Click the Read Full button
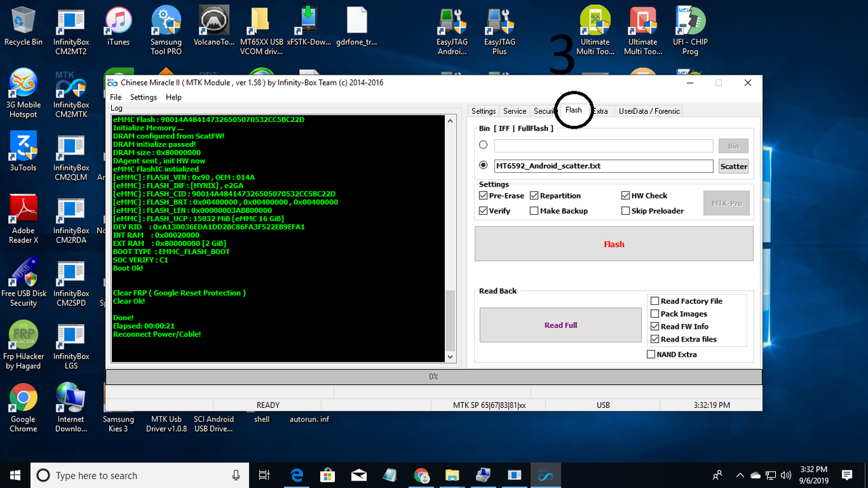868x488 pixels. click(x=561, y=325)
